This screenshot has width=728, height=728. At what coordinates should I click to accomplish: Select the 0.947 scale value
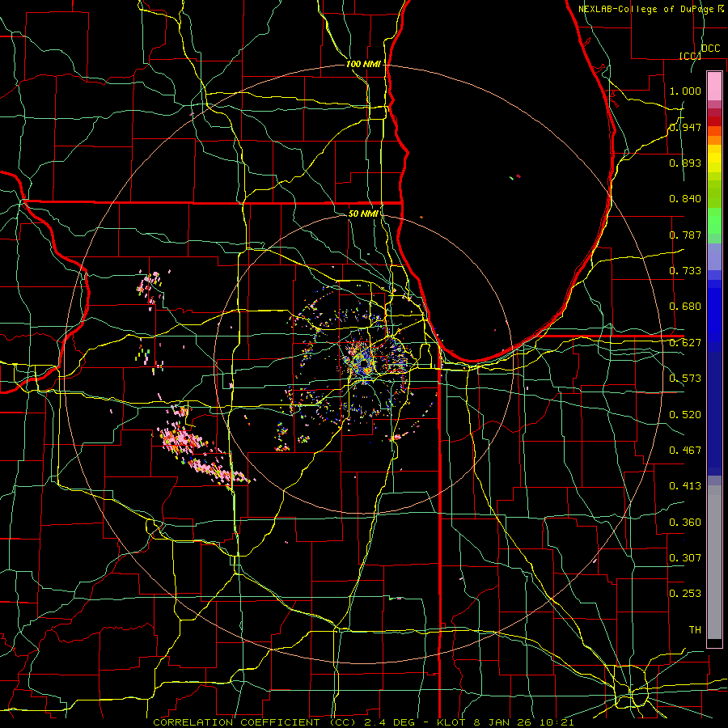pos(685,127)
